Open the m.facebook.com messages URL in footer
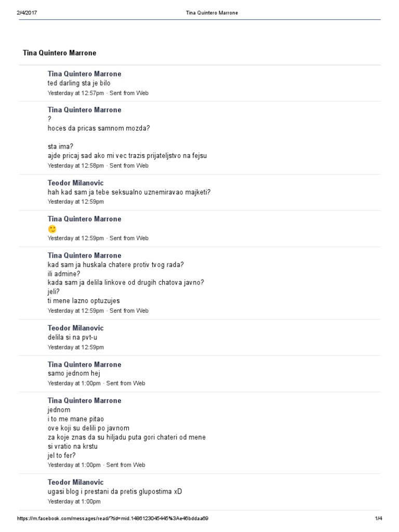Screen dimensions: 399x532 tap(113, 518)
